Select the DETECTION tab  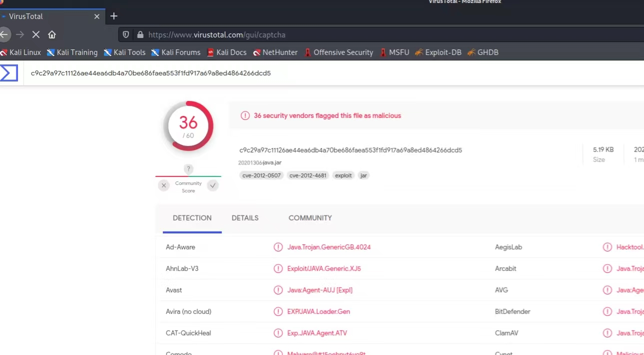[x=192, y=218]
